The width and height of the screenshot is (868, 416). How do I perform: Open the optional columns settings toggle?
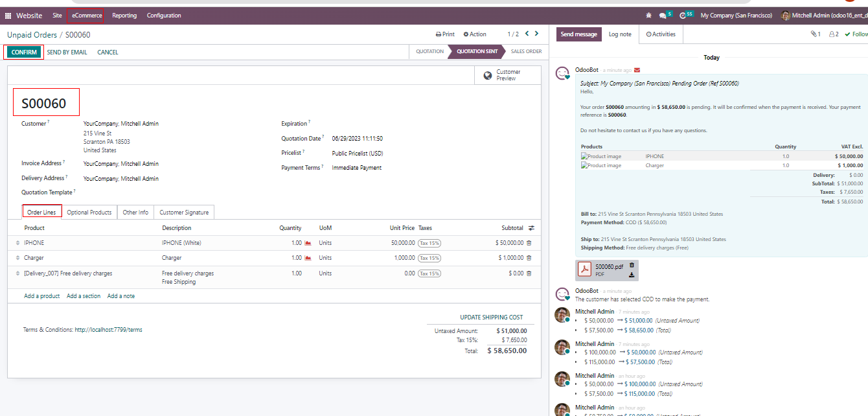(x=532, y=228)
